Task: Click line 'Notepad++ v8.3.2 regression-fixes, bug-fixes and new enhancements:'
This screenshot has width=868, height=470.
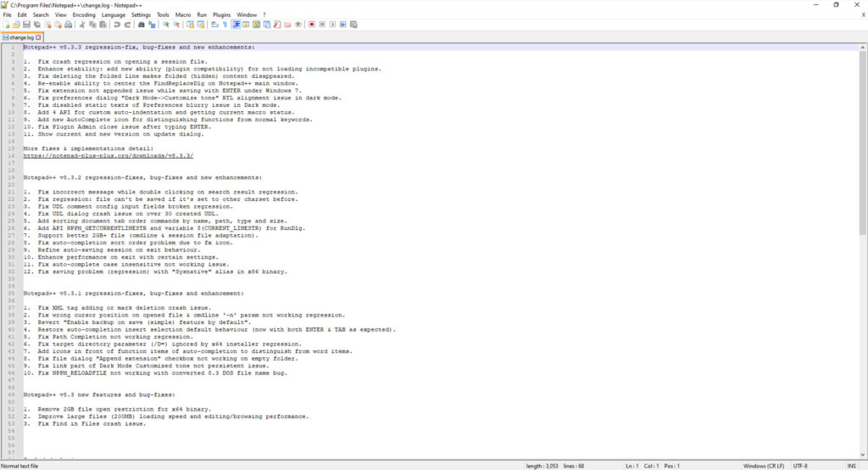Action: [142, 177]
